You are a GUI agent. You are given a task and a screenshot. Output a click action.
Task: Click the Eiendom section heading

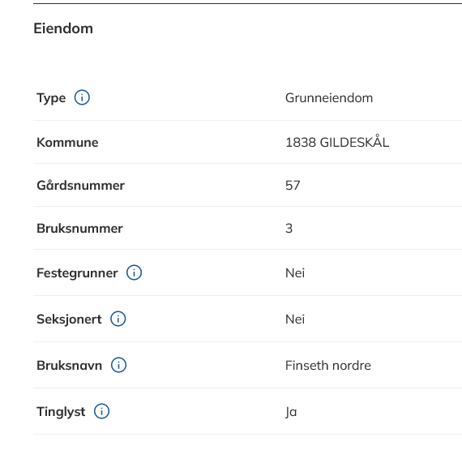click(x=63, y=28)
